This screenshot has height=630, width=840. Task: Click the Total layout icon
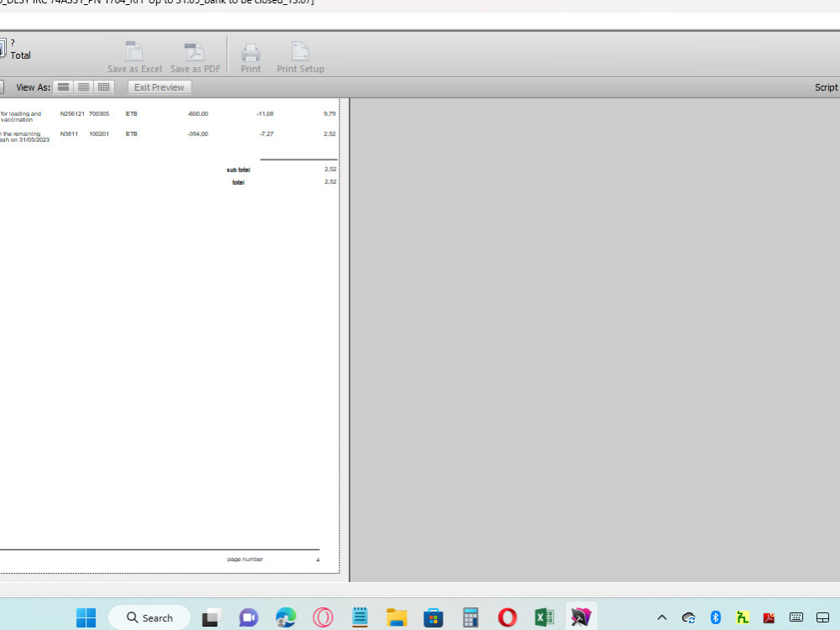(3, 48)
